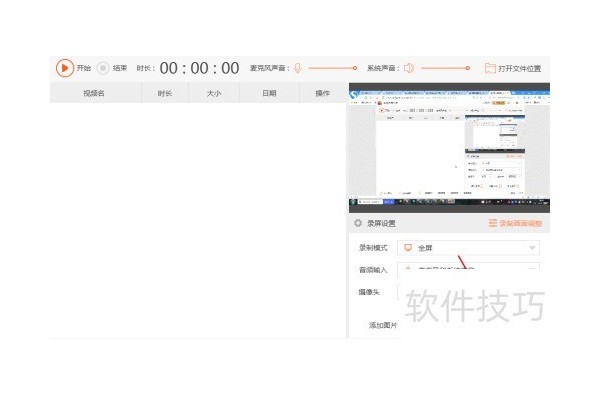Click the 摄像头 label
Viewport: 600px width, 400px height.
(369, 292)
